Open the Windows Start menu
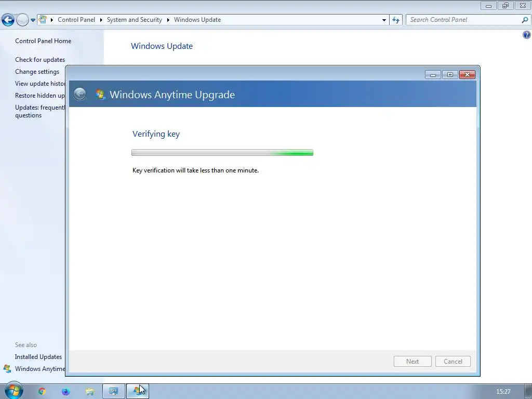Viewport: 532px width, 399px height. (14, 390)
